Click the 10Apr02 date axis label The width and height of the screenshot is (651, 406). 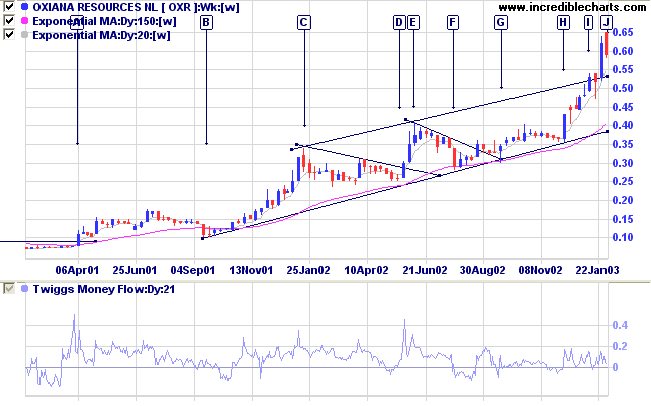click(367, 271)
